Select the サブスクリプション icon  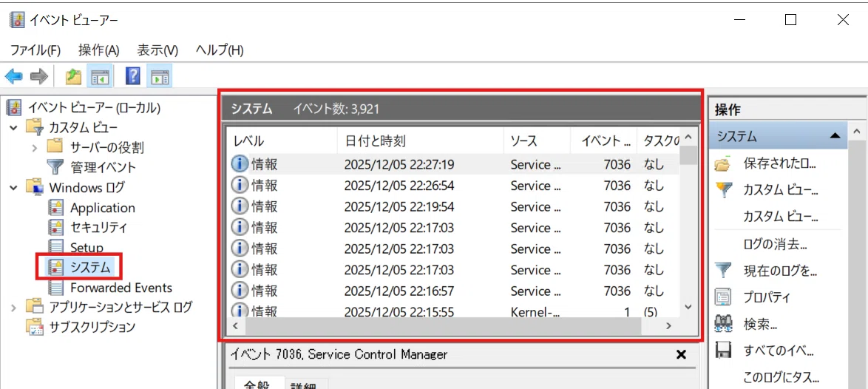pos(34,326)
